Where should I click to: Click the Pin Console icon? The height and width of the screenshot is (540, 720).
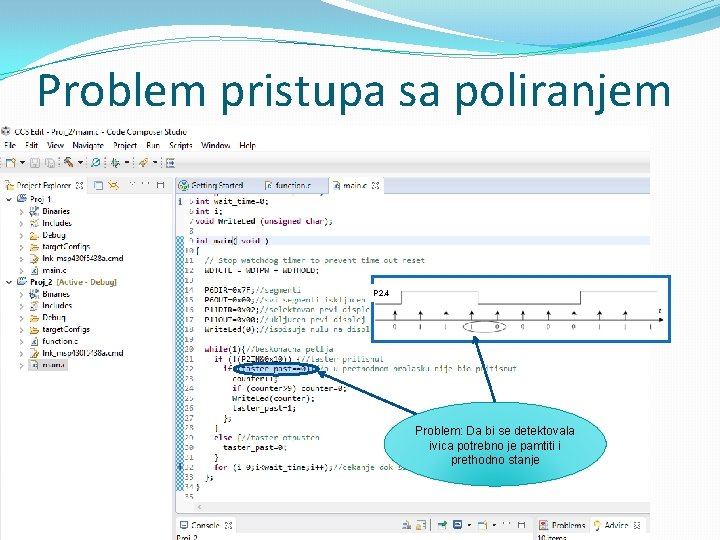point(442,524)
